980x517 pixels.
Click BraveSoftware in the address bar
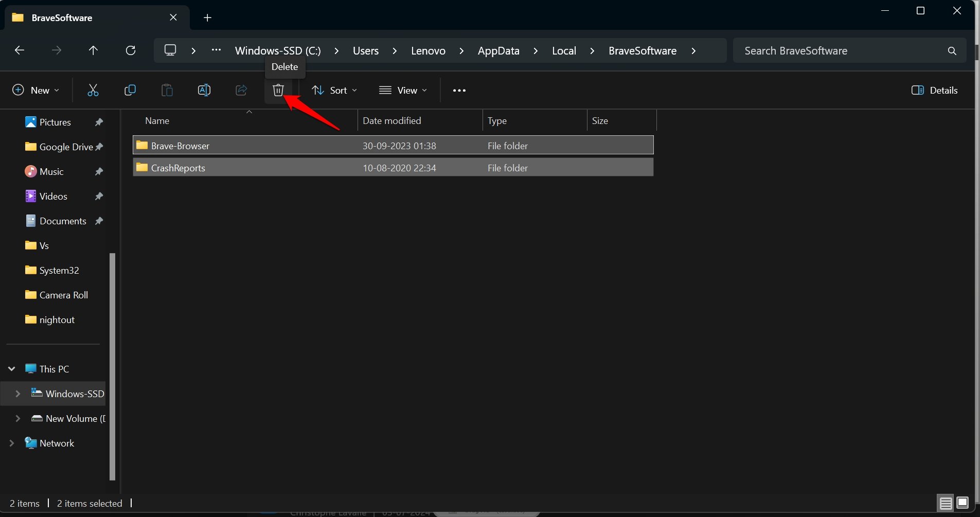pos(643,51)
